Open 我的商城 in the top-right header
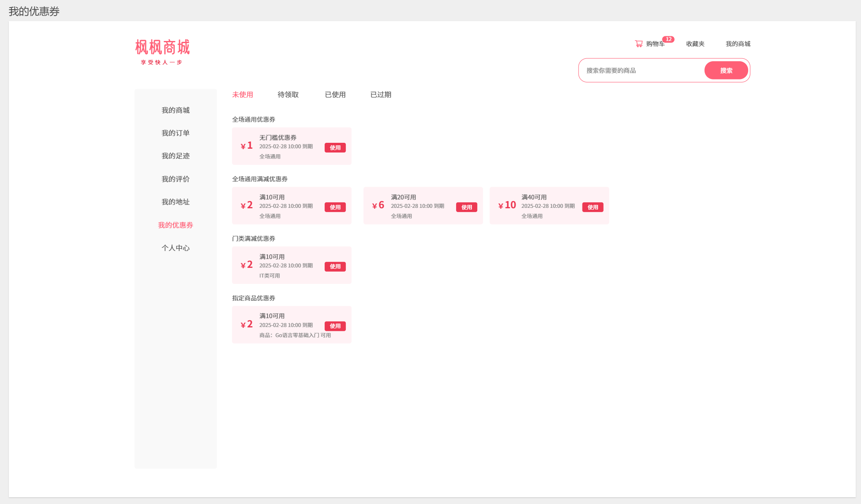Image resolution: width=861 pixels, height=504 pixels. (738, 44)
